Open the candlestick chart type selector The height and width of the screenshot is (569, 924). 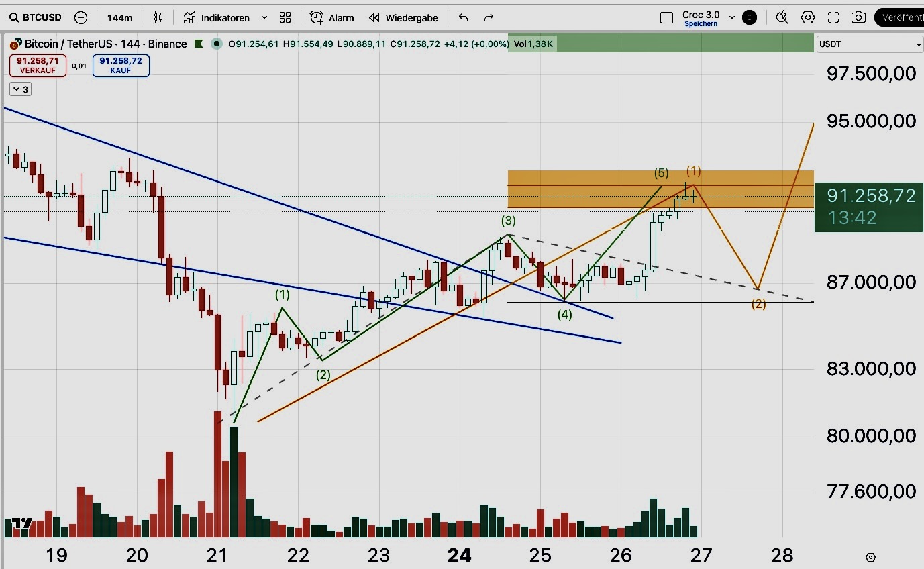[x=158, y=17]
